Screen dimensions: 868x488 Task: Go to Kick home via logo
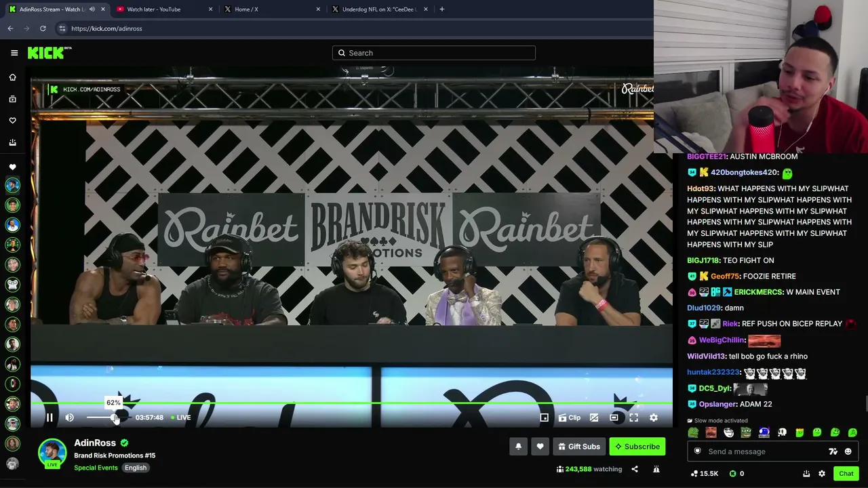[50, 53]
